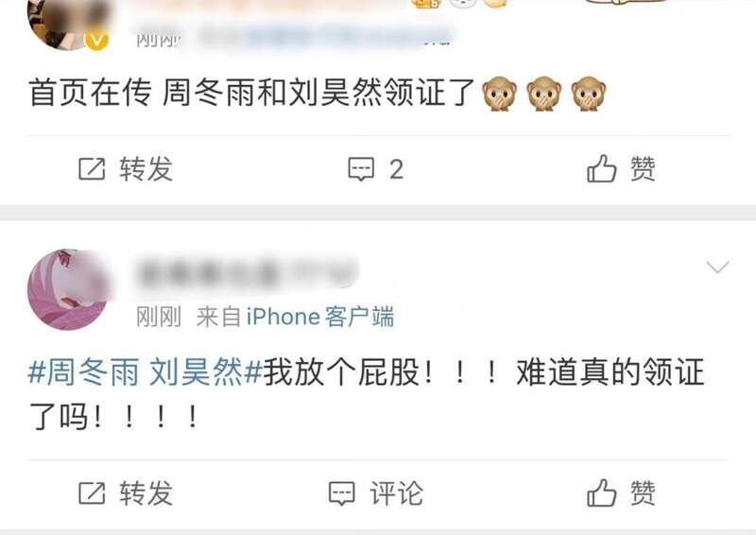Tap 转发 label on first post
This screenshot has width=756, height=535.
[x=146, y=169]
